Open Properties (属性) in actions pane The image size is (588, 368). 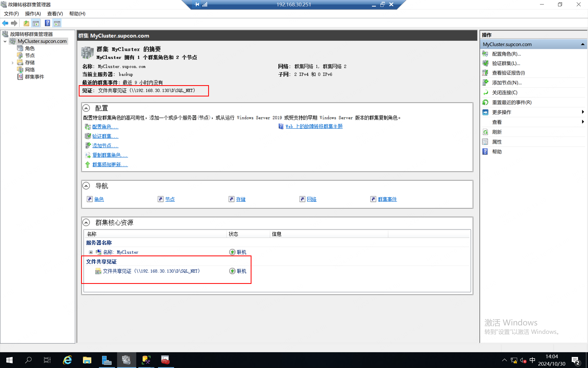(x=497, y=142)
